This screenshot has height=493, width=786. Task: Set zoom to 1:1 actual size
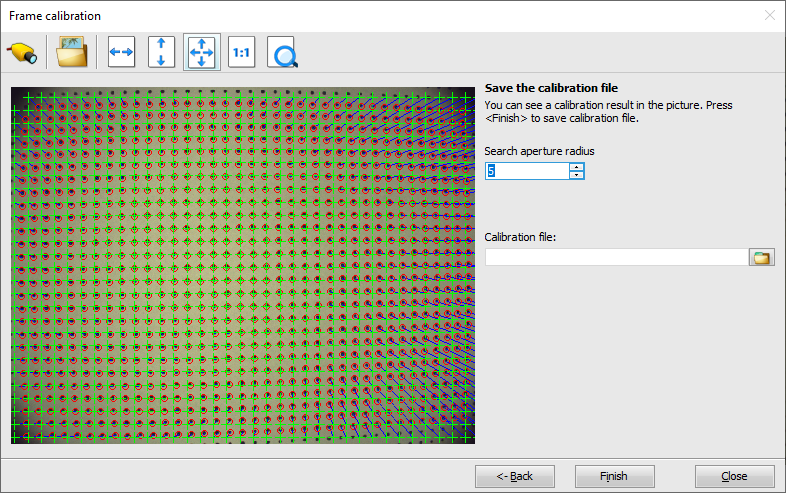pos(241,52)
